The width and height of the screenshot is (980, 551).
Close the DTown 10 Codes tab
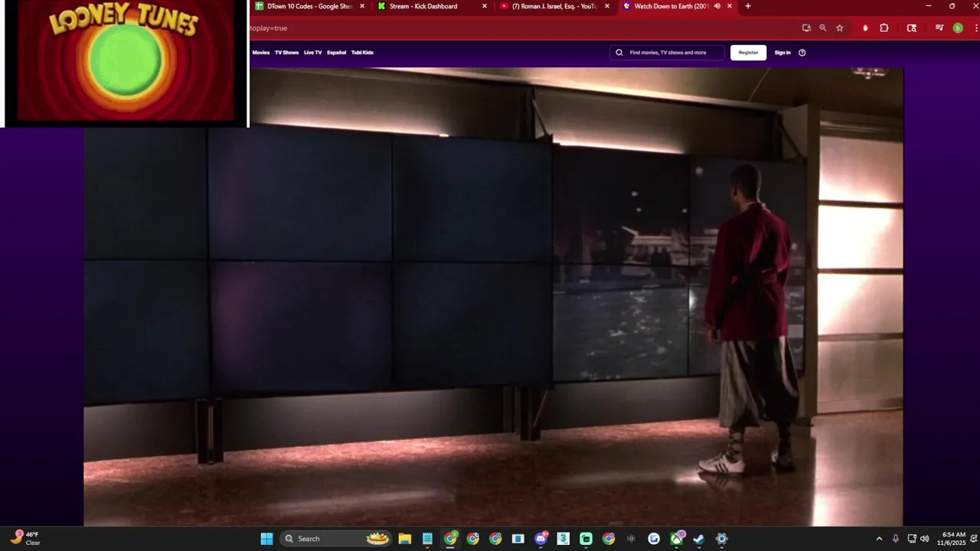pyautogui.click(x=362, y=6)
